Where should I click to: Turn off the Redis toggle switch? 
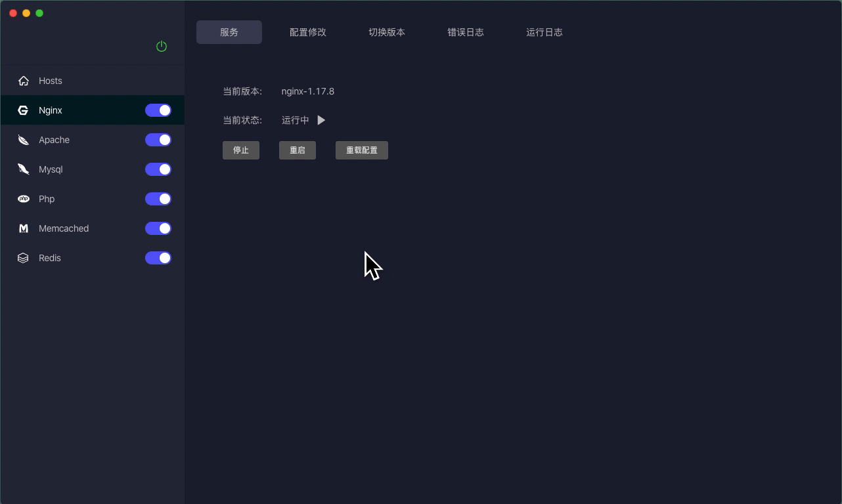click(x=158, y=257)
